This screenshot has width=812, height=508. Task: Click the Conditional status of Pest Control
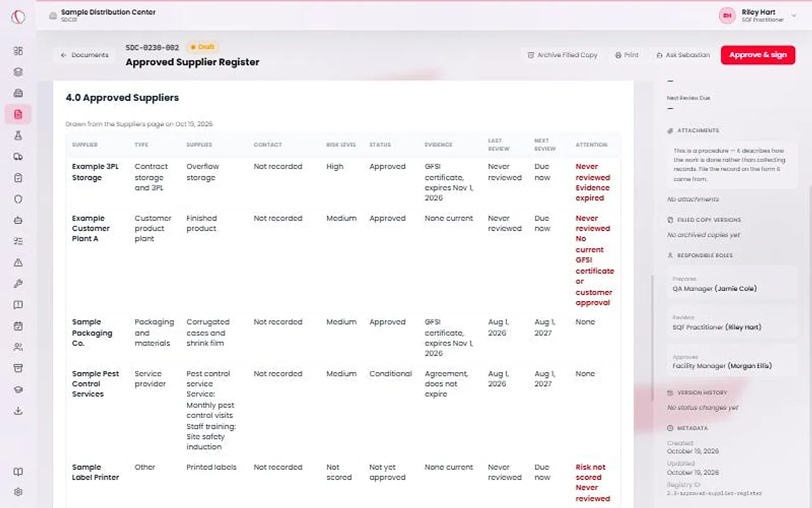coord(391,374)
